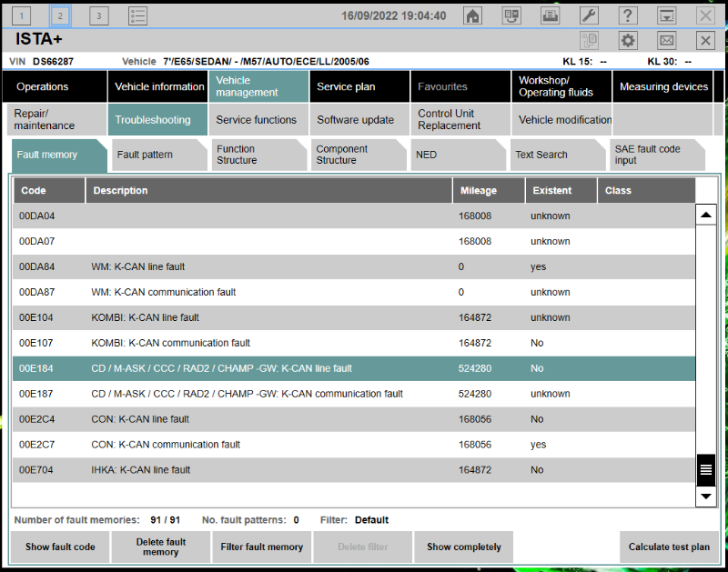Select KOMBI: K-CAN communication fault row
Viewport: 728px width, 572px height.
click(x=354, y=344)
